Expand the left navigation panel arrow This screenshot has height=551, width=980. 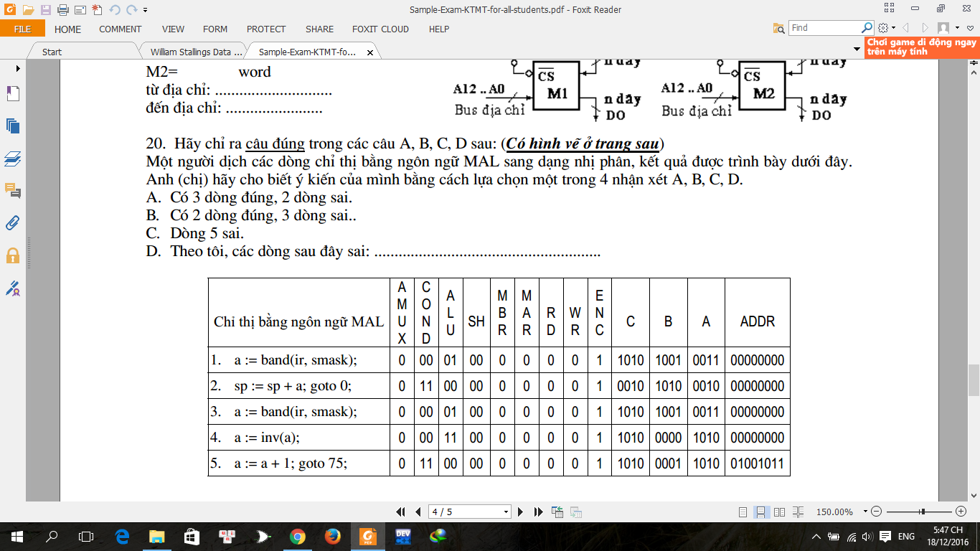pos(17,68)
